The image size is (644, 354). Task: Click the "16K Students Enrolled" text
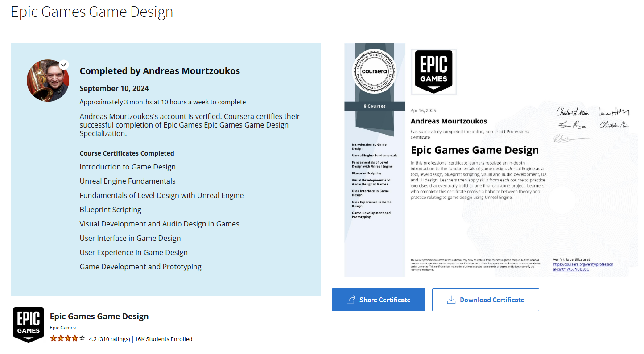click(x=164, y=339)
